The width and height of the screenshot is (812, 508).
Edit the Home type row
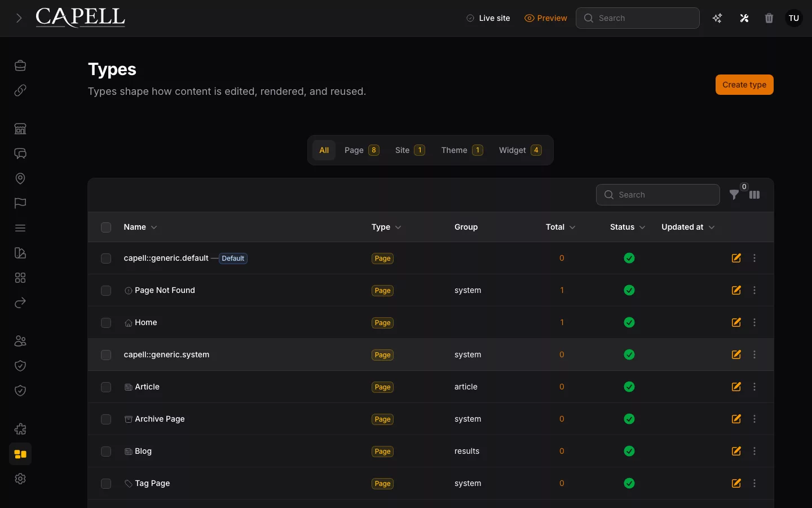pos(736,322)
